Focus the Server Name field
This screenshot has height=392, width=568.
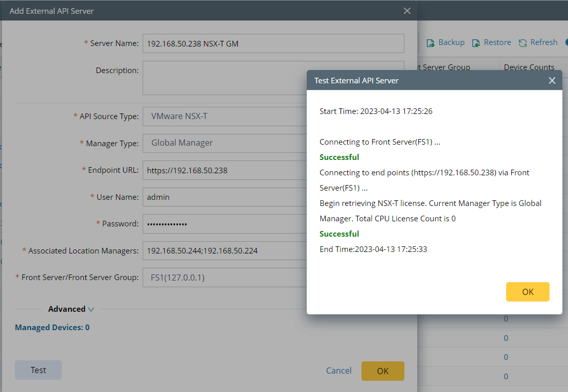click(x=273, y=43)
